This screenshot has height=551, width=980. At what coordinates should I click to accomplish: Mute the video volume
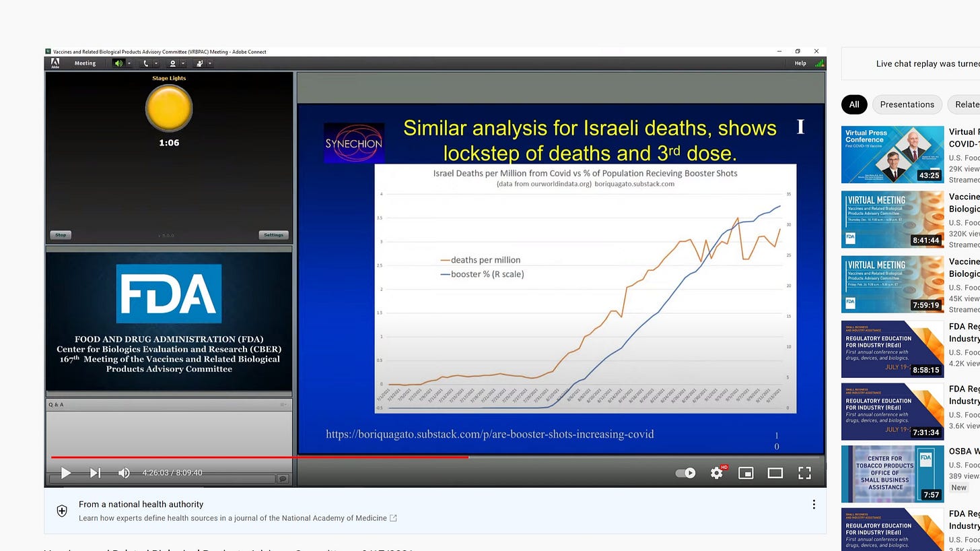coord(124,473)
